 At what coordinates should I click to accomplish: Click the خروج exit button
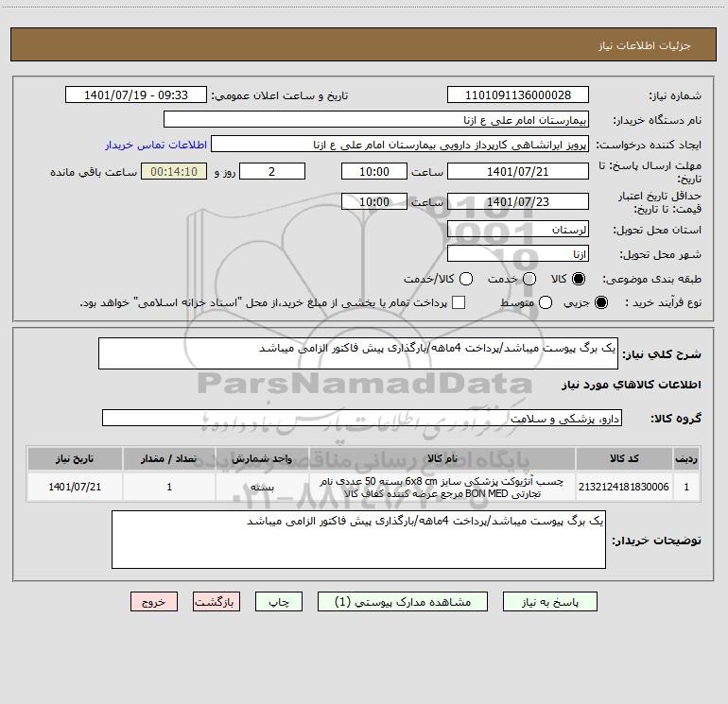click(x=154, y=602)
